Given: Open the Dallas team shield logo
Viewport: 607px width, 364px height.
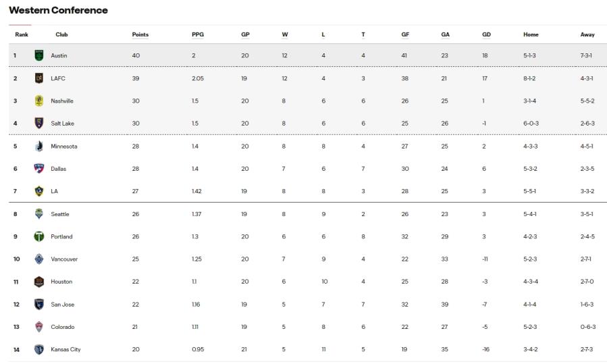Looking at the screenshot, I should click(39, 169).
